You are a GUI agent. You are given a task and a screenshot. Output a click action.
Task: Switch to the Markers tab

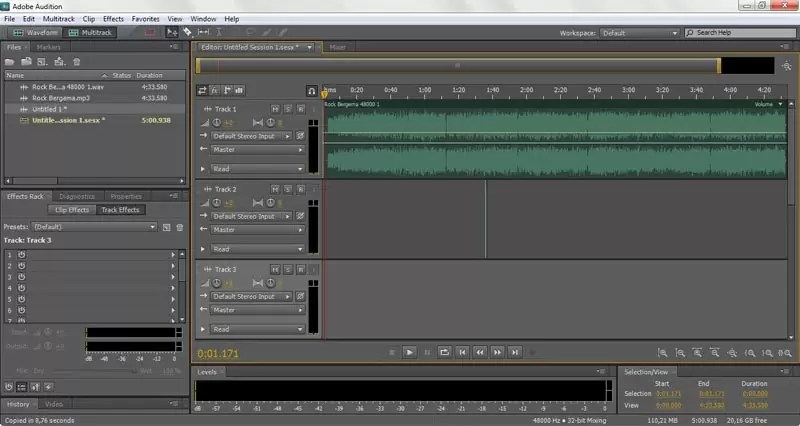click(x=48, y=47)
